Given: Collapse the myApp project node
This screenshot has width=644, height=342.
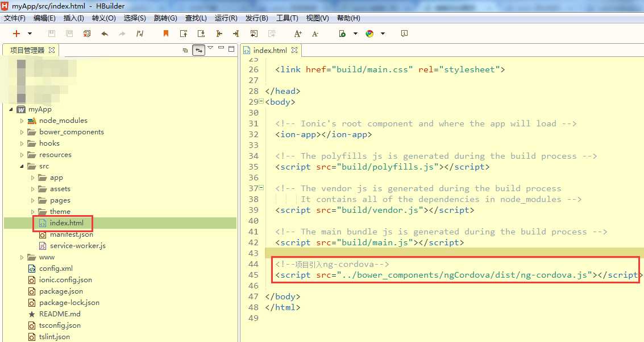Looking at the screenshot, I should coord(11,109).
